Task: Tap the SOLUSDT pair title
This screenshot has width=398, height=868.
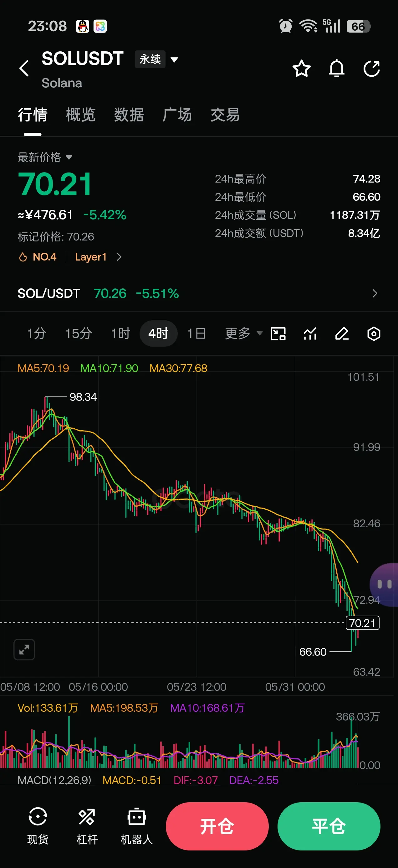Action: (x=83, y=59)
